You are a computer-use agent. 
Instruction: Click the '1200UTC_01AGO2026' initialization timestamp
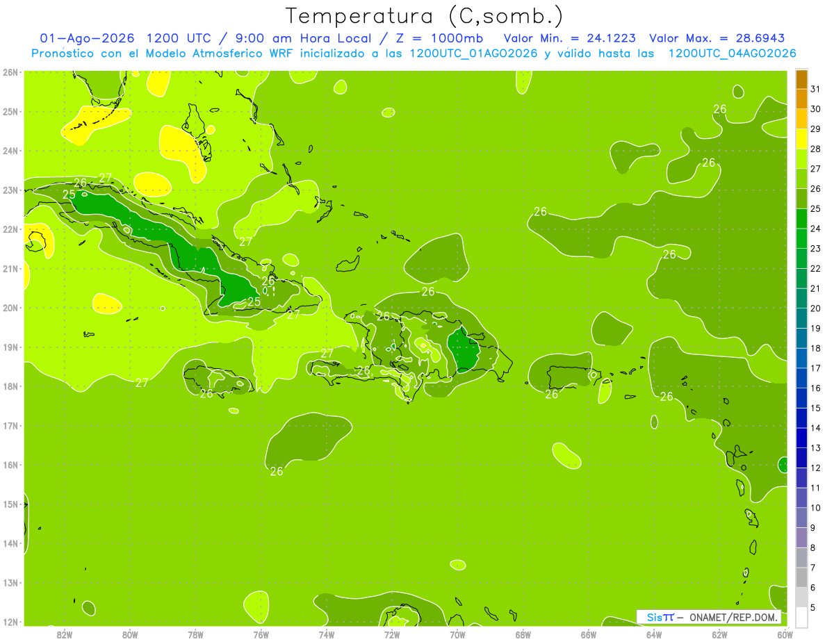coord(474,53)
